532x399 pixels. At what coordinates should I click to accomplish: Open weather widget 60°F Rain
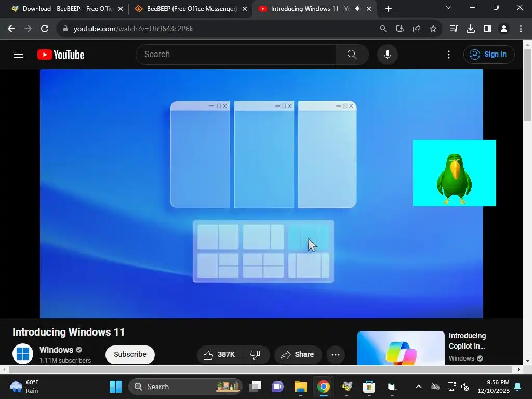click(24, 387)
